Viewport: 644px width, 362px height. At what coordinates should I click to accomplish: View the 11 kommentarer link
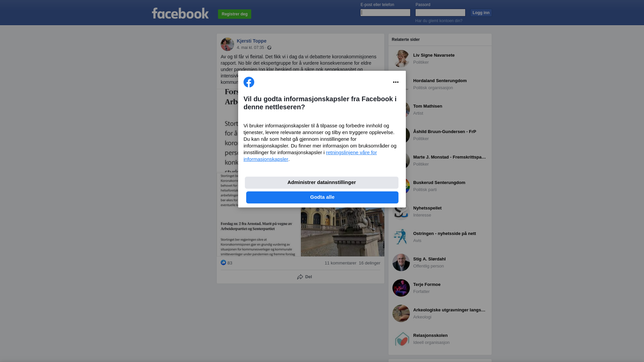pyautogui.click(x=340, y=263)
